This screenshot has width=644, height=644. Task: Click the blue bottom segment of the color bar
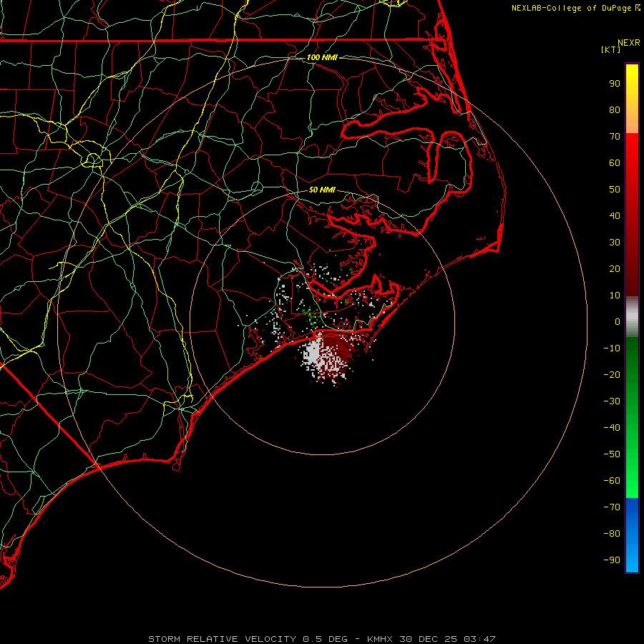tap(632, 535)
